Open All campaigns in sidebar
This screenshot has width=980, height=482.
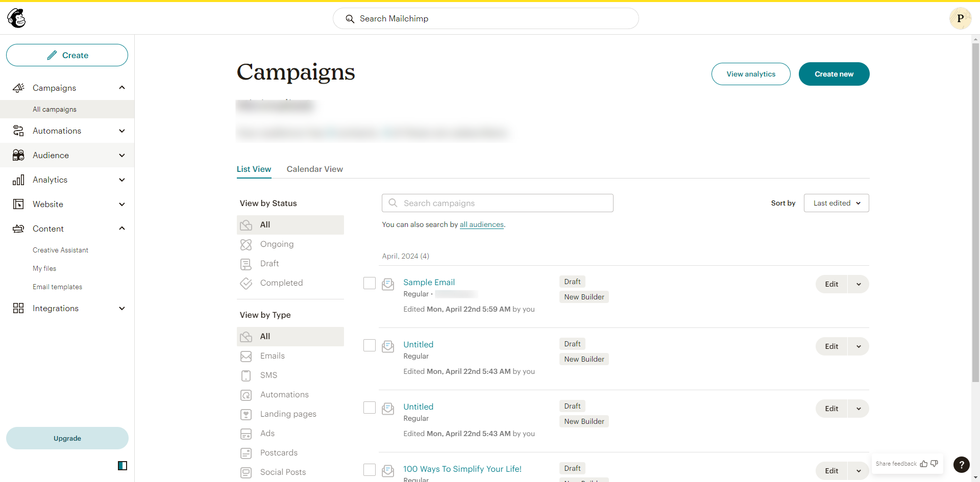(x=67, y=109)
